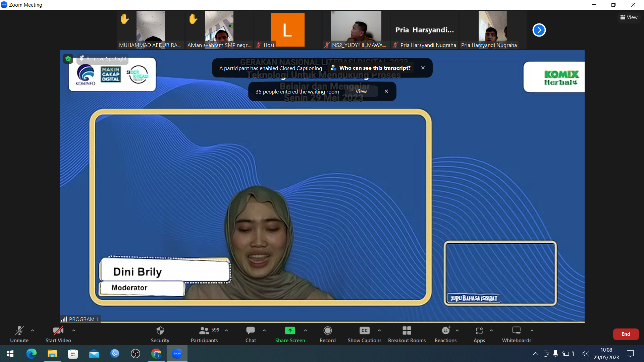This screenshot has height=362, width=644.
Task: Click the Meet Now tray icon
Action: pos(546,354)
